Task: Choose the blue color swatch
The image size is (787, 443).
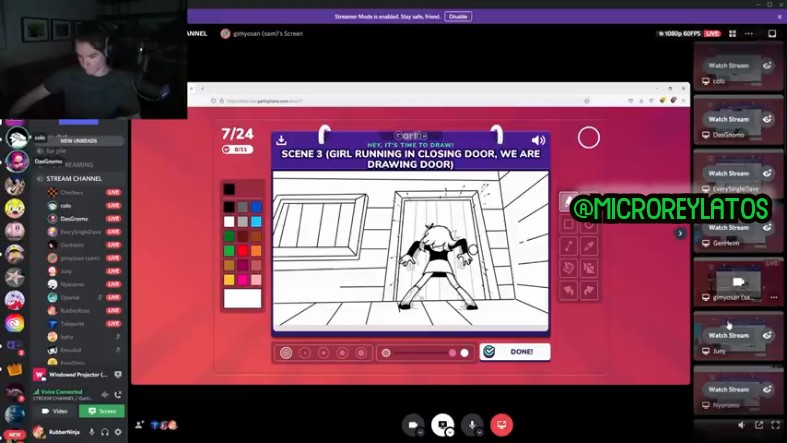Action: (256, 206)
